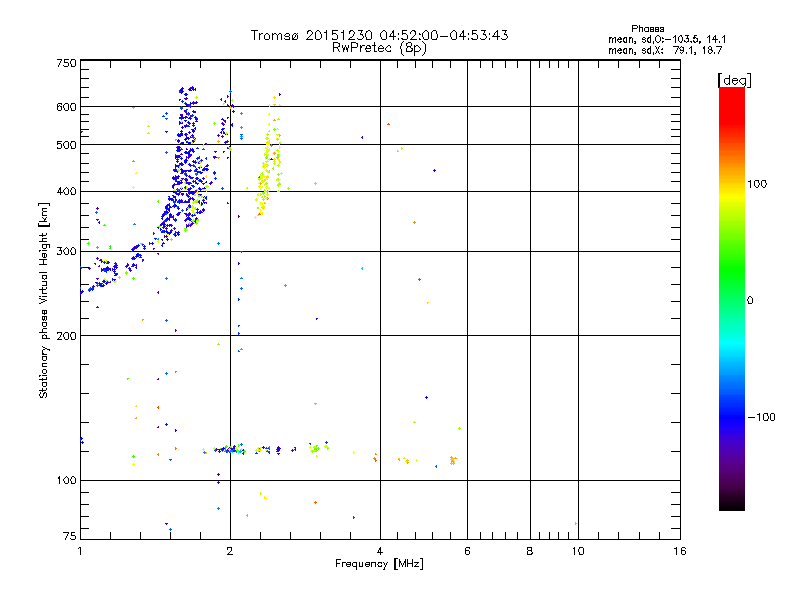Click the color bar tick label "100" beside yellow
The image size is (800, 600).
pyautogui.click(x=757, y=184)
